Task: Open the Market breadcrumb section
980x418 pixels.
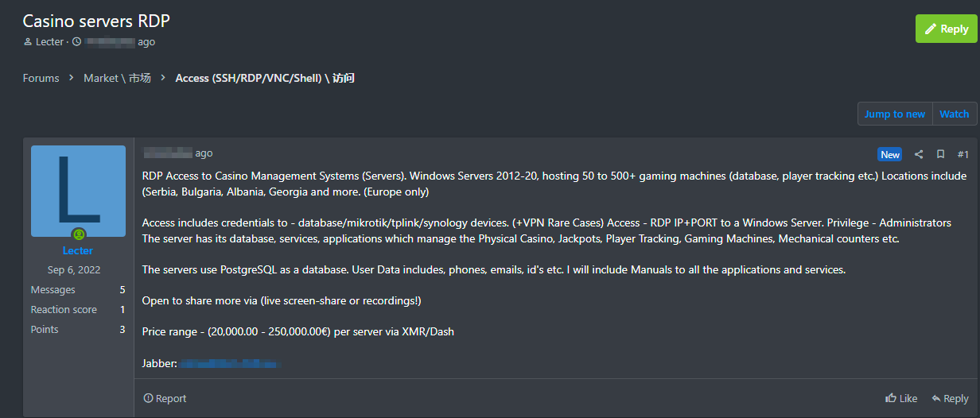Action: point(117,78)
